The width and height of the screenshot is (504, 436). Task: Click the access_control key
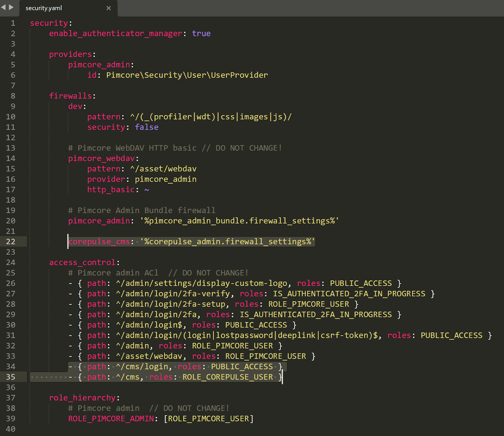point(82,262)
